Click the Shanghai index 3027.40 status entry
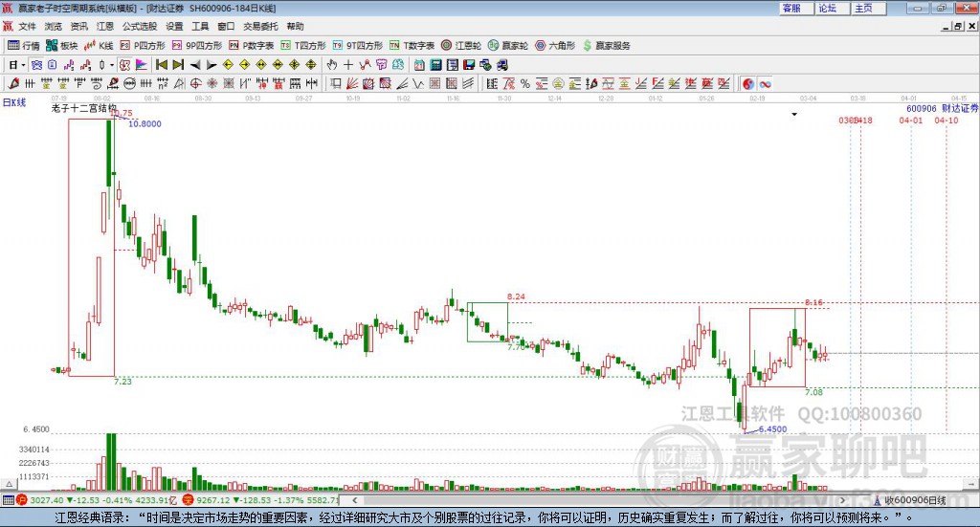980x527 pixels. (x=99, y=500)
